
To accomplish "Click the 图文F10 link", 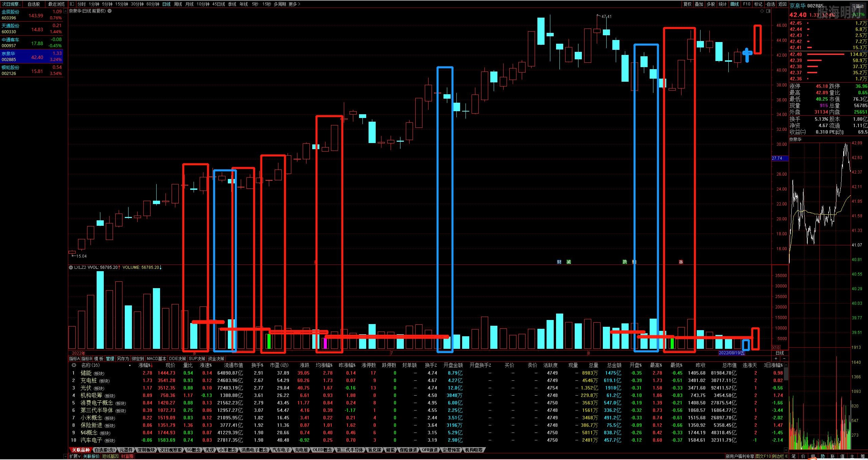I will [763, 456].
